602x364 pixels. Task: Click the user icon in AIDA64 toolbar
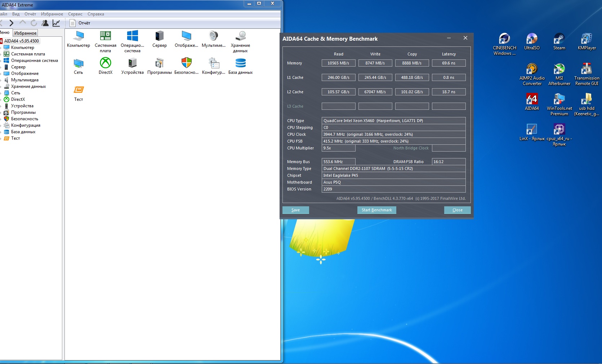(45, 23)
